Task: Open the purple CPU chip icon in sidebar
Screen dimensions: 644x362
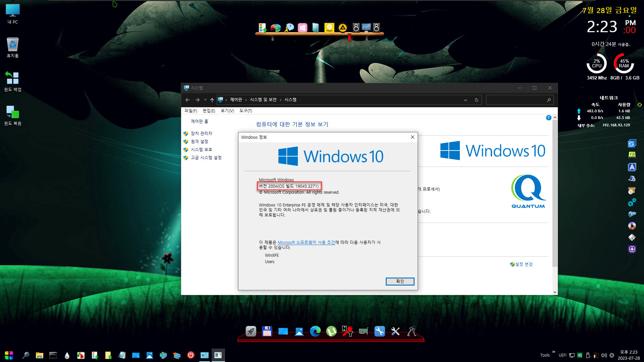Action: point(632,249)
